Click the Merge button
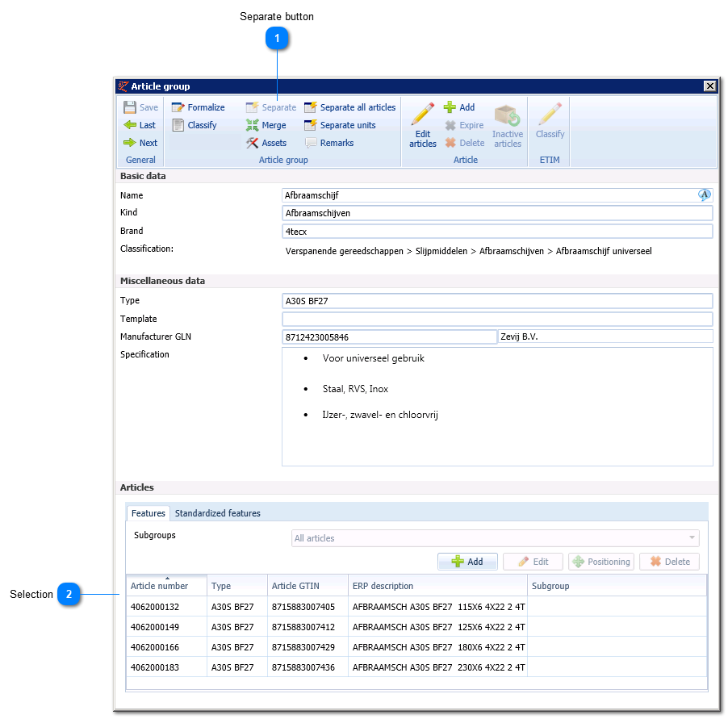Viewport: 728px width, 719px height. point(266,125)
